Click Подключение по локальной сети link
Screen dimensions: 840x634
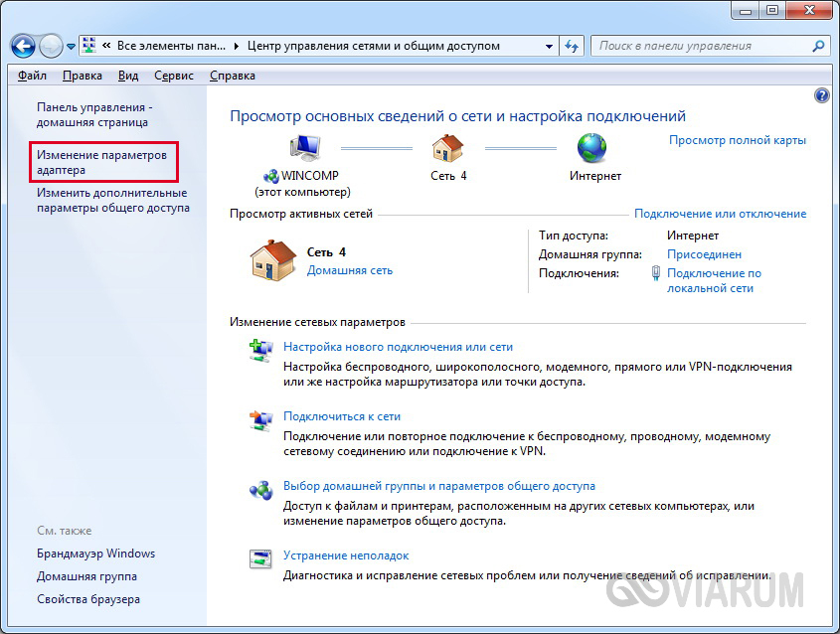click(714, 280)
